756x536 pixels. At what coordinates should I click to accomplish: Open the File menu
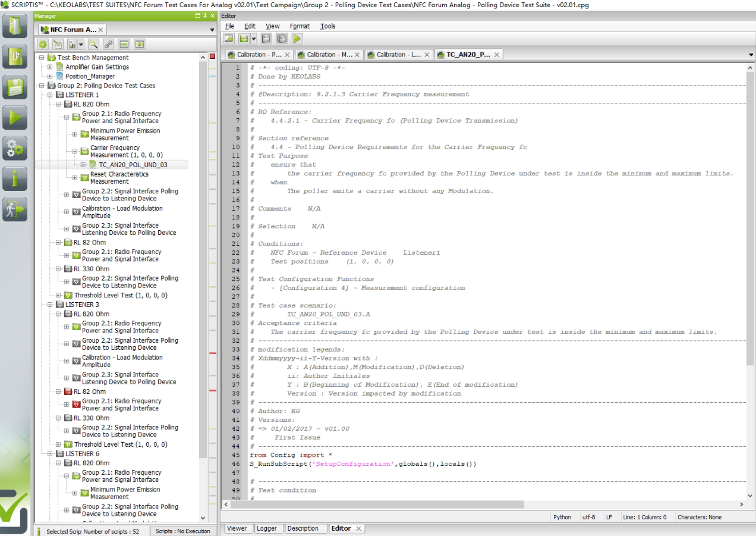[229, 26]
